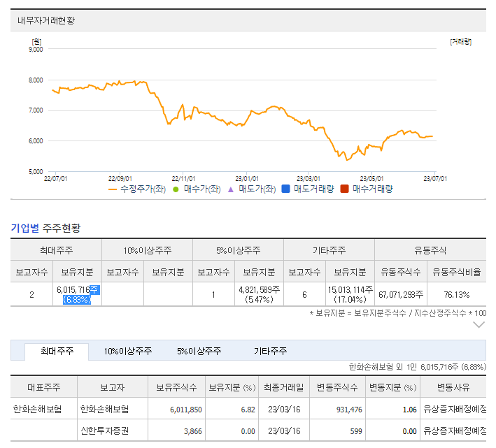Click the 최종거래일 column header
The image size is (496, 448).
point(284,387)
